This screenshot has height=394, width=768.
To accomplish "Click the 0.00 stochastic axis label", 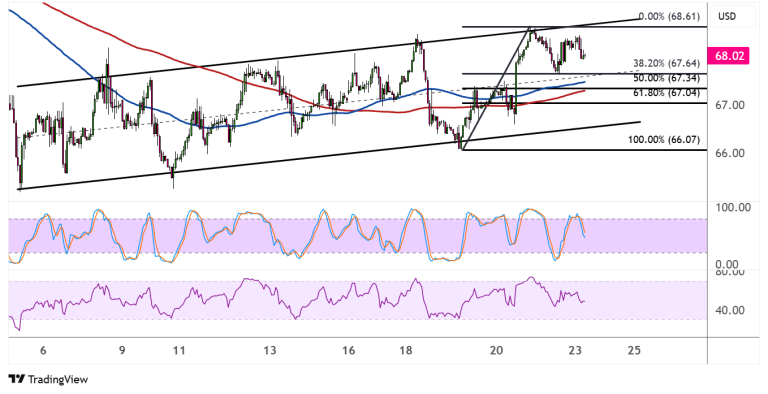I will click(726, 265).
